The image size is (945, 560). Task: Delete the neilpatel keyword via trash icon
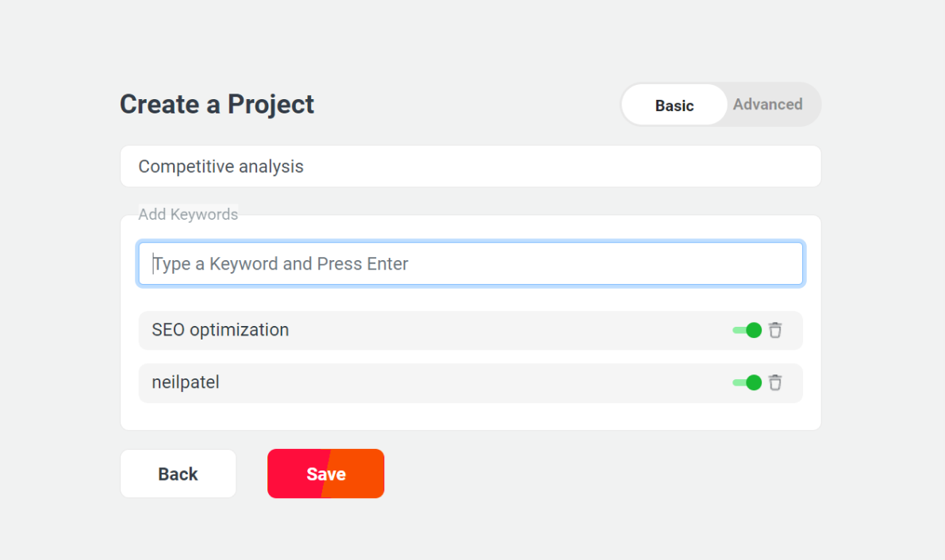pyautogui.click(x=775, y=383)
